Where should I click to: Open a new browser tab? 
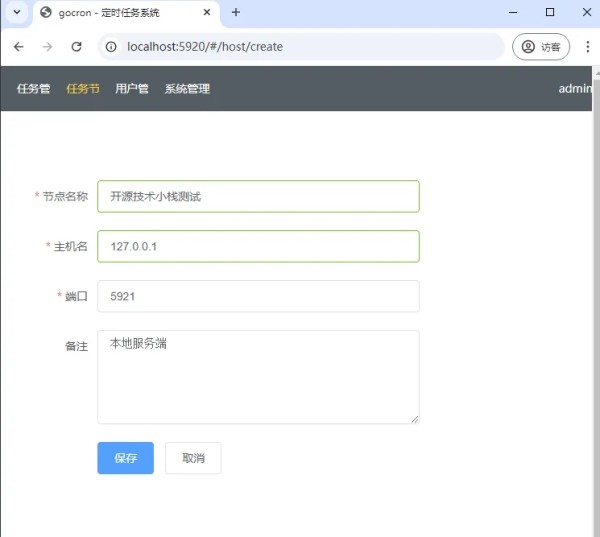pyautogui.click(x=236, y=13)
